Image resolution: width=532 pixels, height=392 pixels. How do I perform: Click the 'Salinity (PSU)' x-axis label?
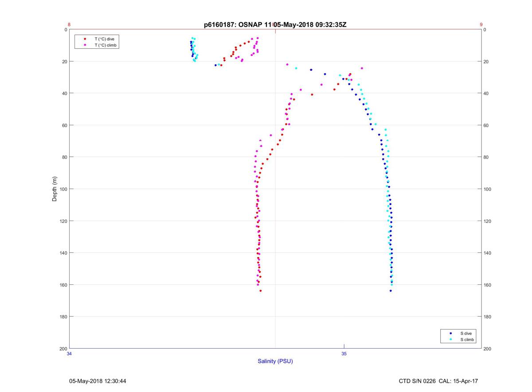[x=275, y=361]
